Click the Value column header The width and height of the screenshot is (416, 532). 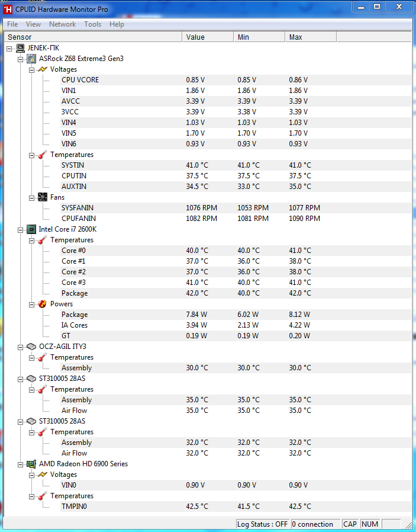point(207,37)
